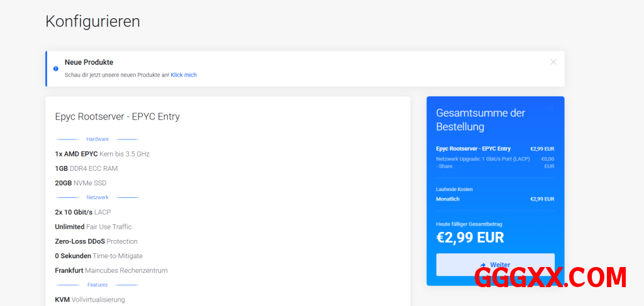Dismiss the Neue Produkte notification
Screen dimensions: 644x306
[553, 62]
